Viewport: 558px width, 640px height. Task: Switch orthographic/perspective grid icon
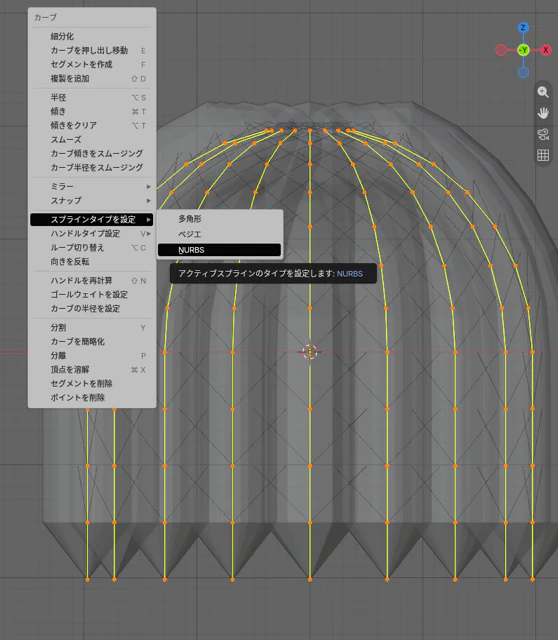[x=543, y=155]
